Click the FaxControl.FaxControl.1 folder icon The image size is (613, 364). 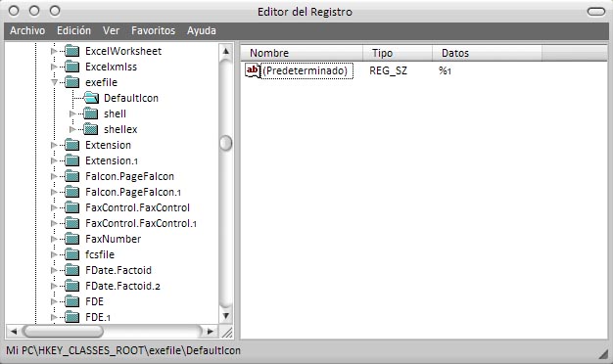(x=71, y=223)
